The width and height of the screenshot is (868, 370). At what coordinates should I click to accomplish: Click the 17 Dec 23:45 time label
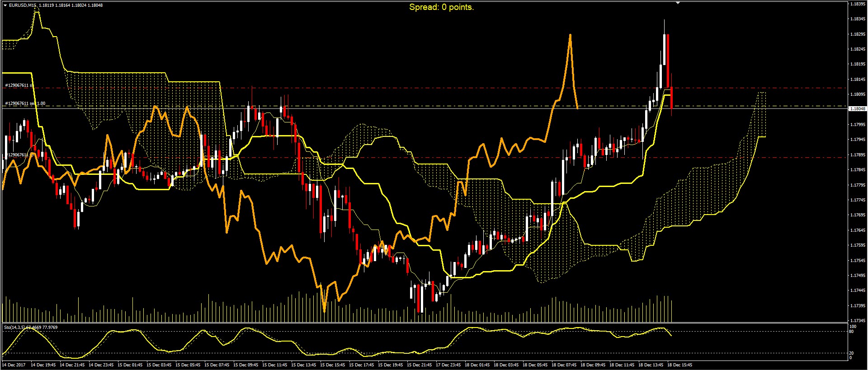tap(448, 365)
